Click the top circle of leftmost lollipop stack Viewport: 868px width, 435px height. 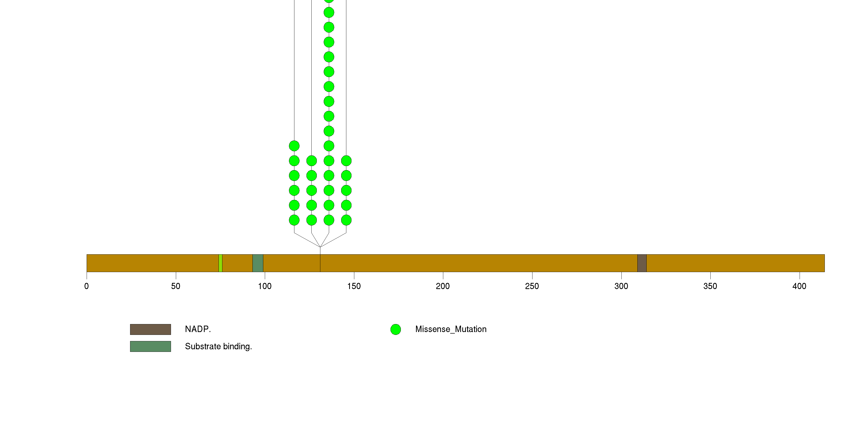tap(294, 146)
